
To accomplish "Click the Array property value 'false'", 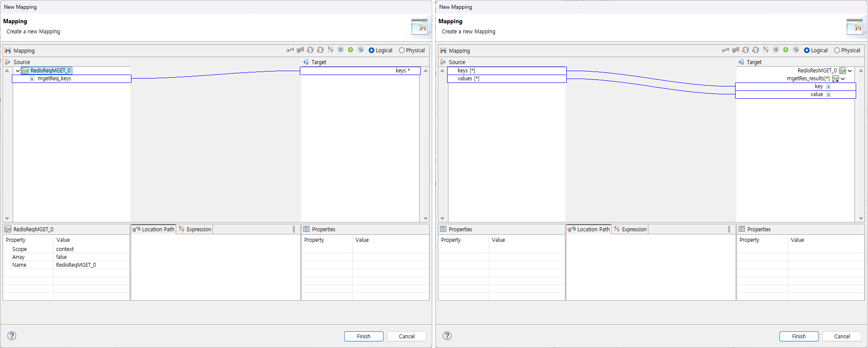I will (61, 257).
